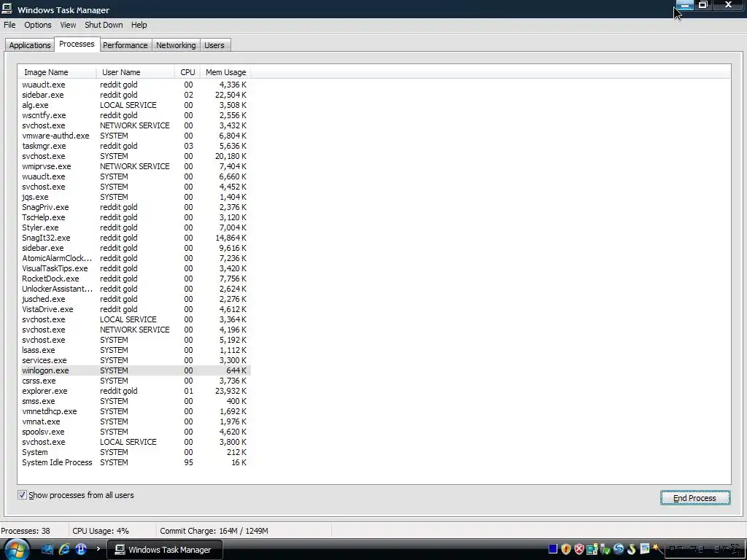Sort by User Name column header
The height and width of the screenshot is (560, 747).
click(x=135, y=72)
